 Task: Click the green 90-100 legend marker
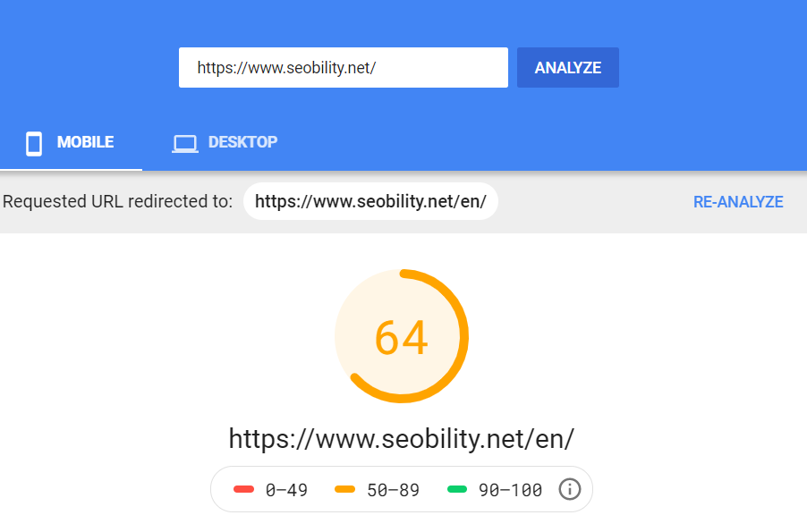click(457, 489)
